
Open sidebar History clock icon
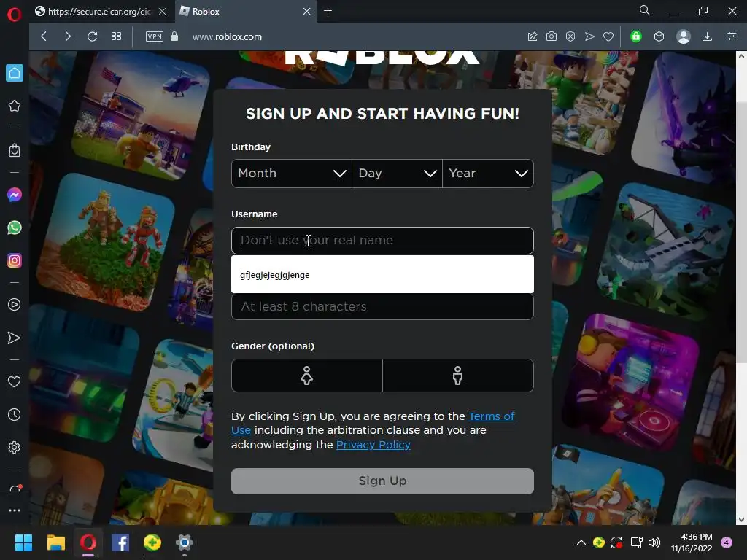pos(15,415)
